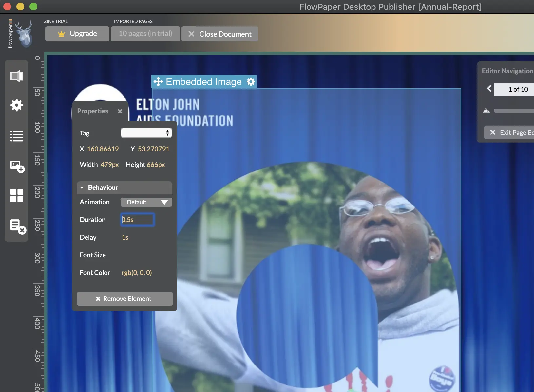The height and width of the screenshot is (392, 534).
Task: Click the X position value 160.86619
Action: click(103, 149)
